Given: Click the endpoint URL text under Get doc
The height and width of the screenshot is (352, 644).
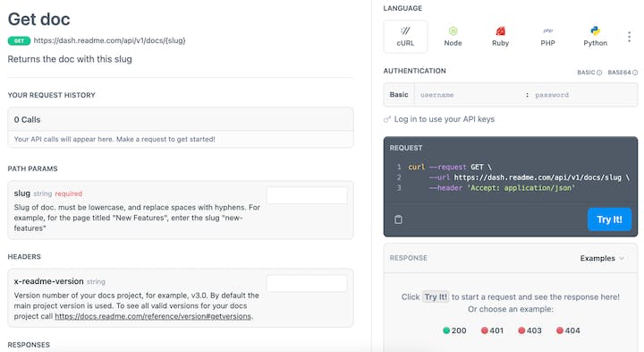Looking at the screenshot, I should [x=109, y=40].
